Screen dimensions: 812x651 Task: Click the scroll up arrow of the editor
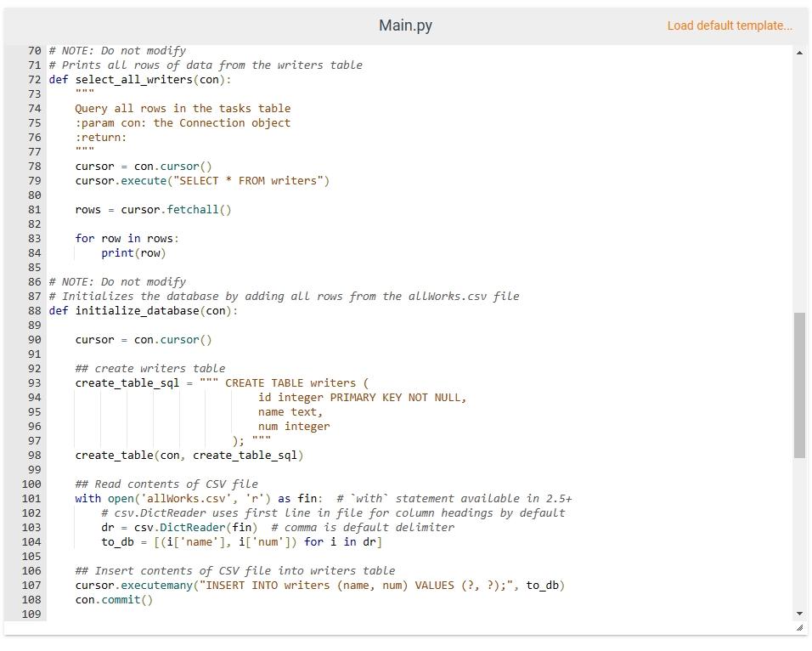[x=799, y=53]
